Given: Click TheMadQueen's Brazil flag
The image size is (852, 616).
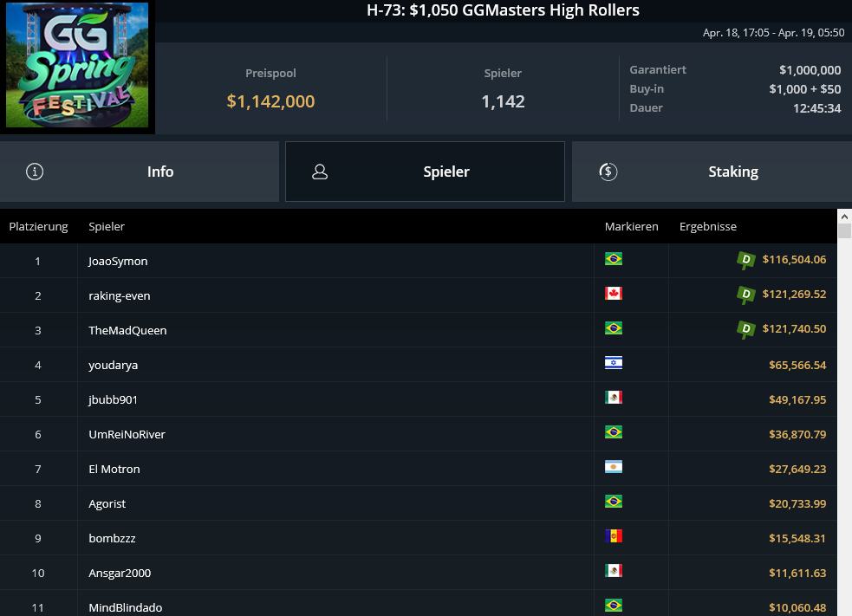Looking at the screenshot, I should (614, 328).
